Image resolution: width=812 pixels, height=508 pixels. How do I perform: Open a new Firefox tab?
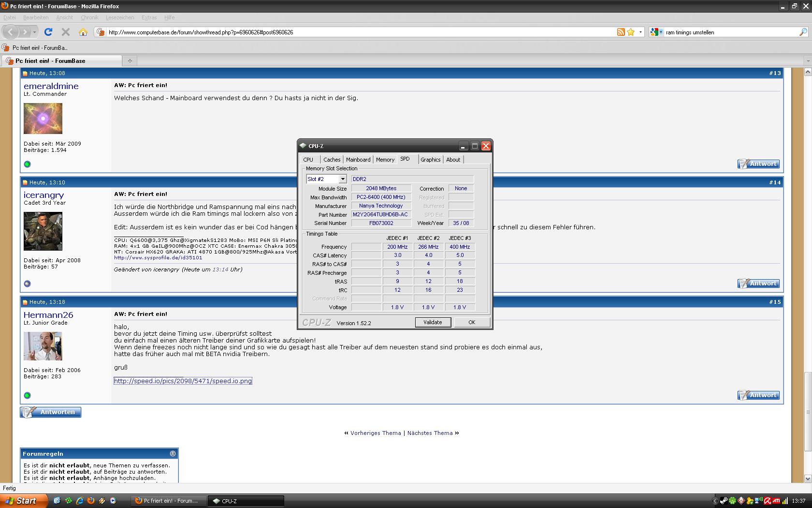[130, 61]
